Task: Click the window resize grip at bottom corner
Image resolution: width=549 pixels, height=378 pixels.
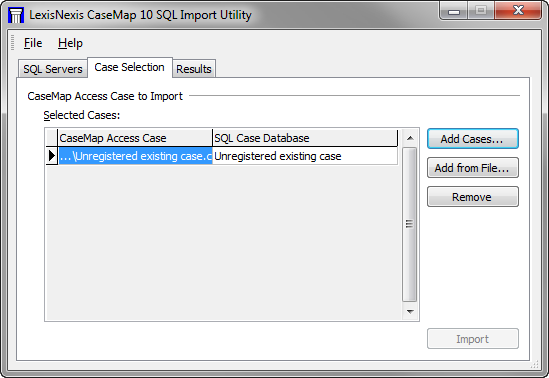Action: point(535,364)
